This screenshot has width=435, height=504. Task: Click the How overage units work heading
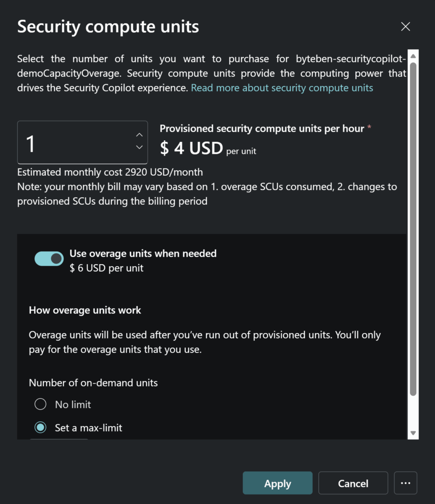coord(85,311)
